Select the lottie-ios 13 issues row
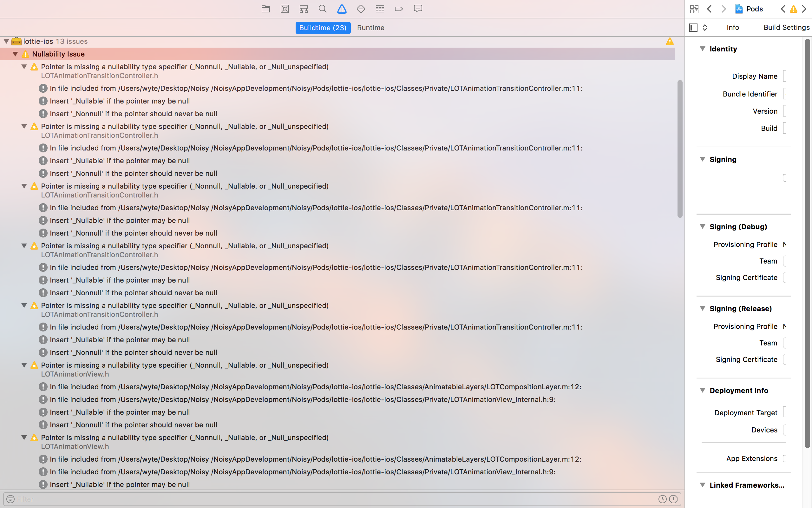Screen dimensions: 812x508 click(337, 41)
